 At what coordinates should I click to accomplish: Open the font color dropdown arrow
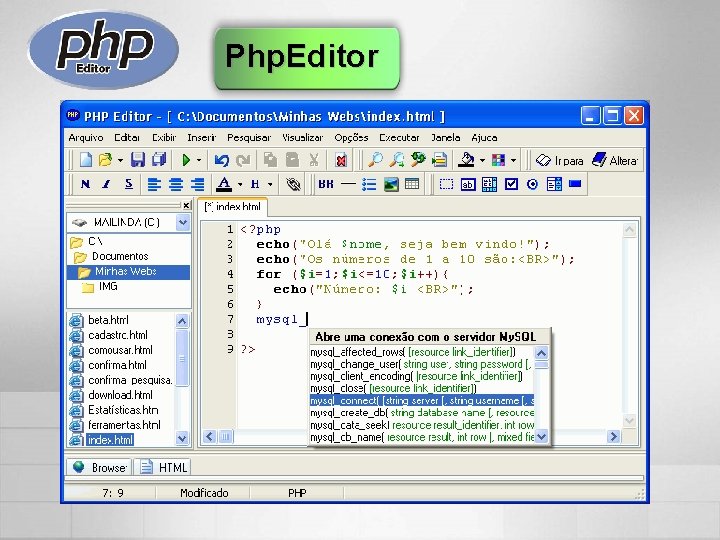[240, 185]
